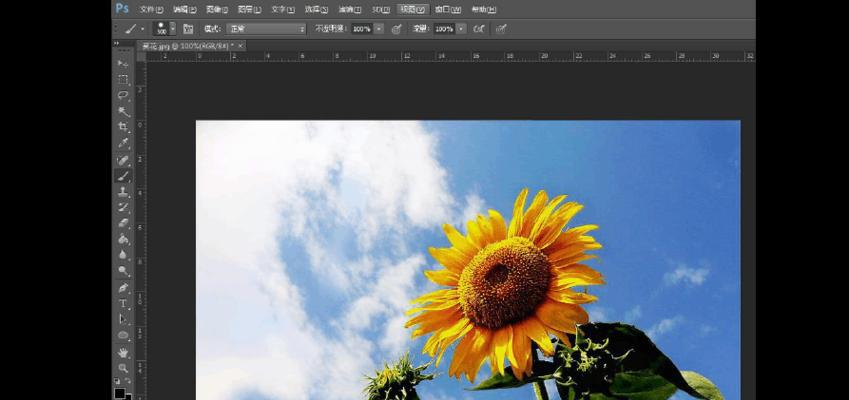Open the blending mode 正常 dropdown
849x400 pixels.
[266, 29]
